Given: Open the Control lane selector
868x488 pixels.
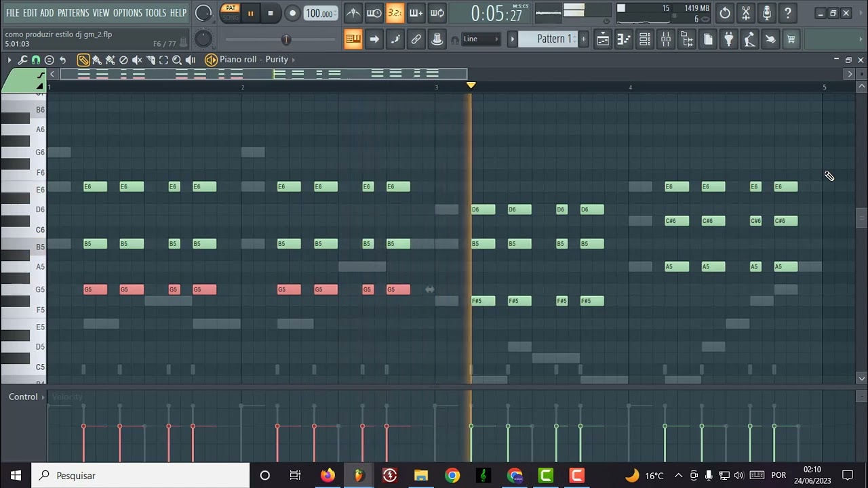Looking at the screenshot, I should 25,397.
